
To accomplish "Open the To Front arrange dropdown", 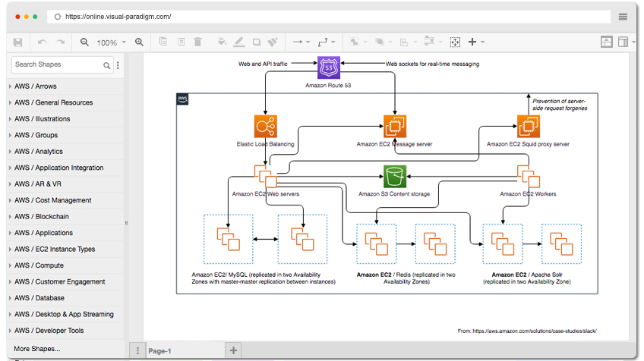I will click(358, 42).
